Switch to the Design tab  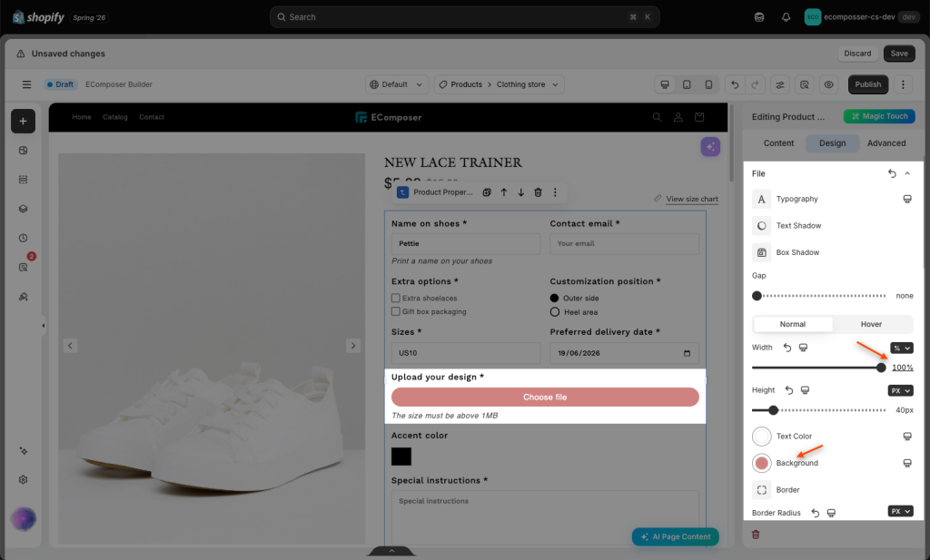click(x=832, y=143)
